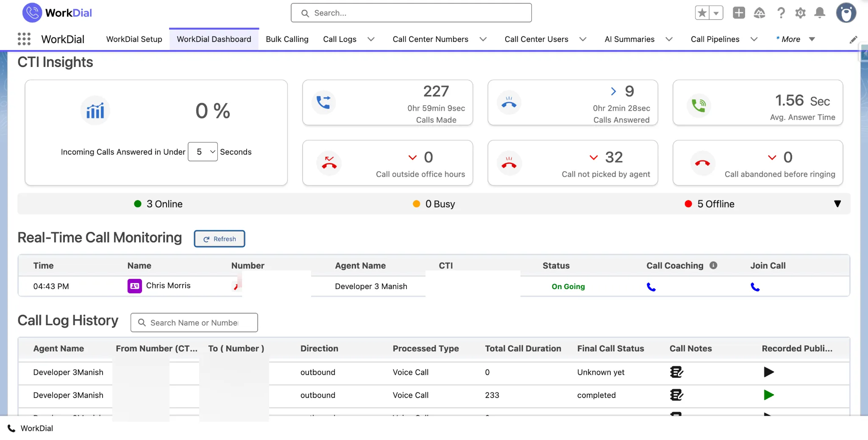The width and height of the screenshot is (868, 440).
Task: Open Global Actions plus icon
Action: [739, 13]
